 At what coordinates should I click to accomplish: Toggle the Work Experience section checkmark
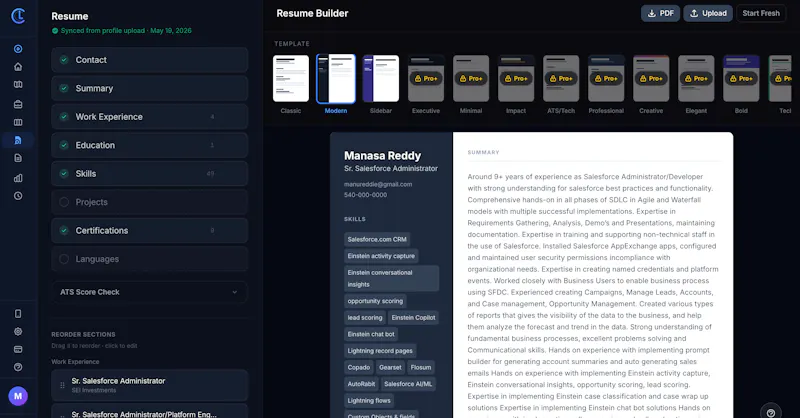[64, 117]
